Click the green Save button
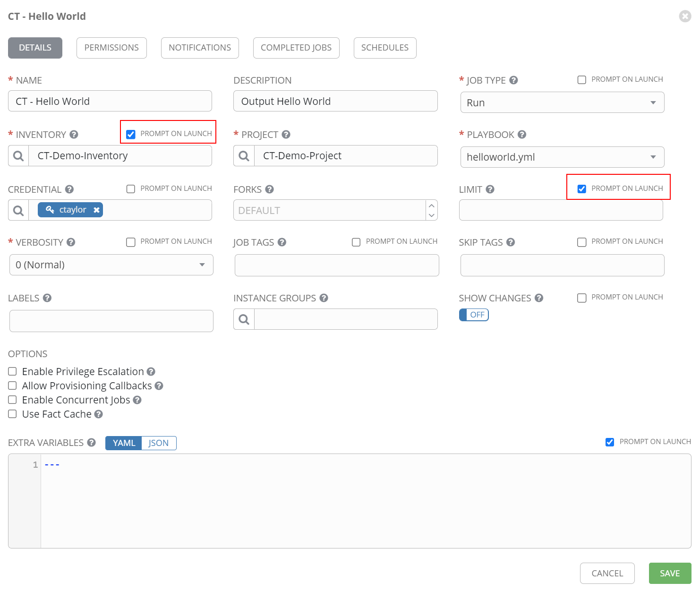This screenshot has height=591, width=700. (669, 573)
